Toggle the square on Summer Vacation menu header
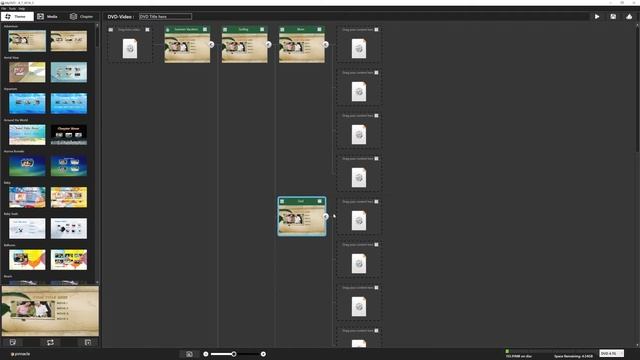Image resolution: width=640 pixels, height=360 pixels. click(x=205, y=29)
